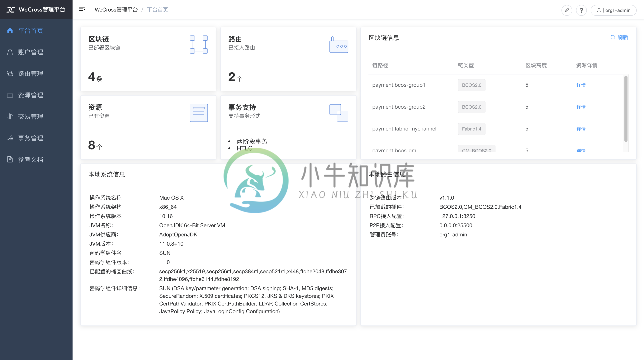The height and width of the screenshot is (360, 644).
Task: Open 详情 for payment.fabric-mychannel
Action: click(581, 129)
